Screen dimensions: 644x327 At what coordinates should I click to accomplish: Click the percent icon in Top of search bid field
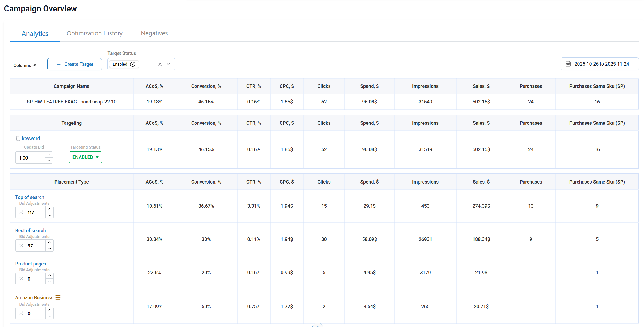coord(21,212)
